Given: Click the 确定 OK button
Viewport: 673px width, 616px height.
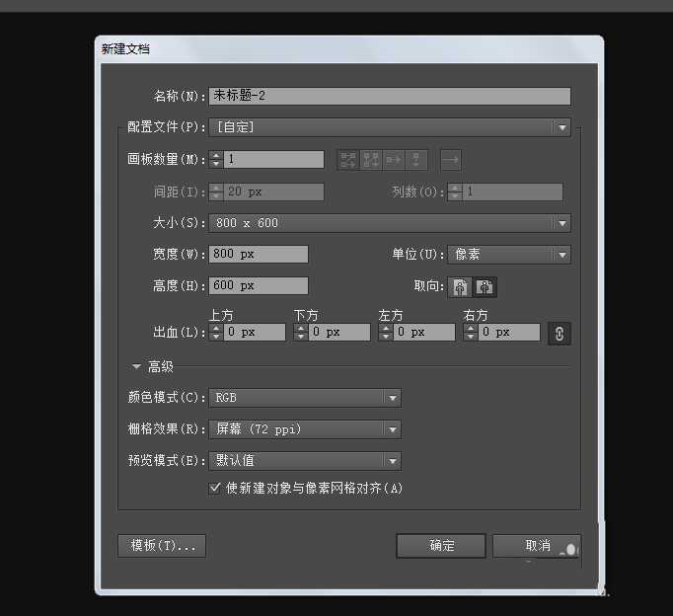Looking at the screenshot, I should pos(441,546).
